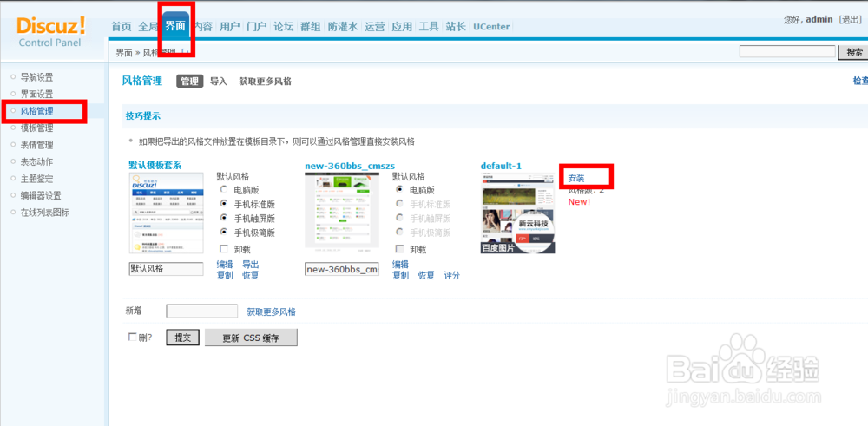Click the default-1 preview thumbnail
868x426 pixels.
pos(517,213)
